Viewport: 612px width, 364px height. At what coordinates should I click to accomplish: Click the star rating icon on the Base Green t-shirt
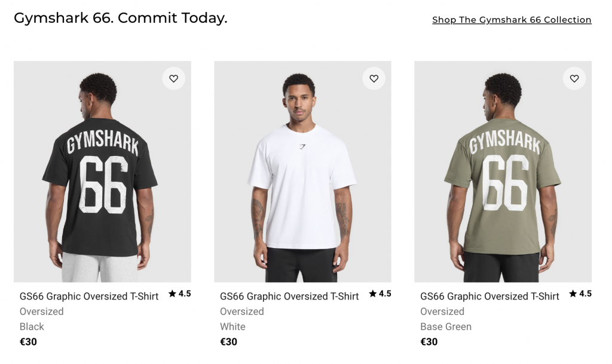[x=573, y=293]
